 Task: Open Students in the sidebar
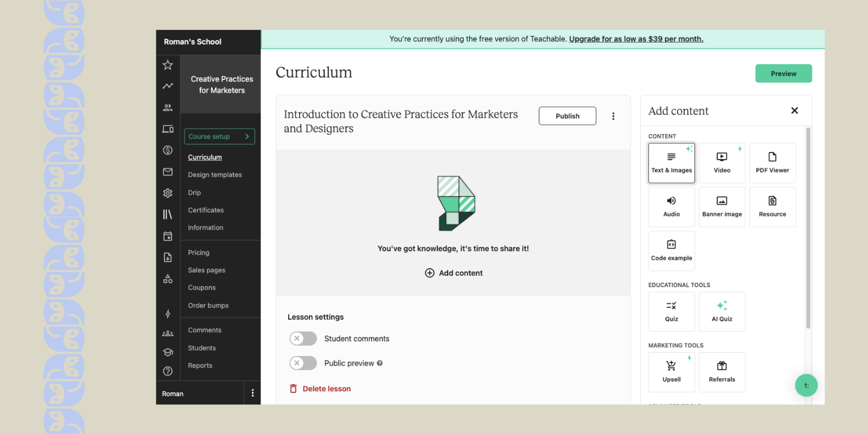coord(201,348)
